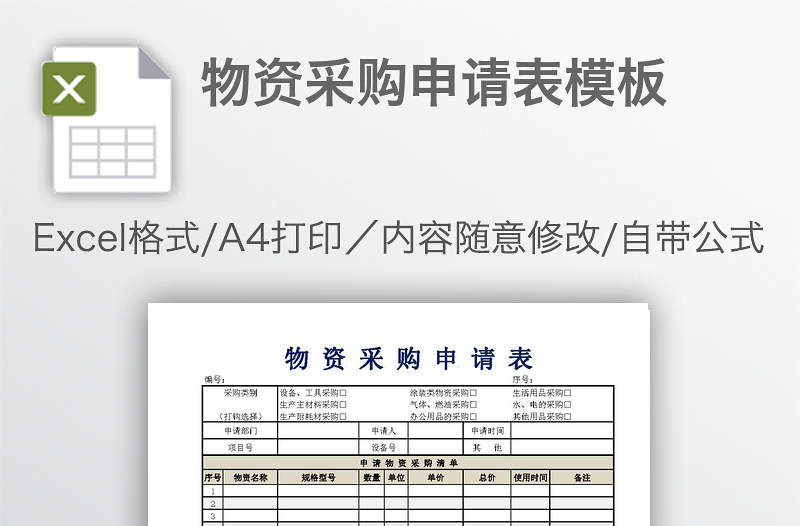Select the 物资采购申请表模板 heading text
The width and height of the screenshot is (800, 526).
[434, 82]
